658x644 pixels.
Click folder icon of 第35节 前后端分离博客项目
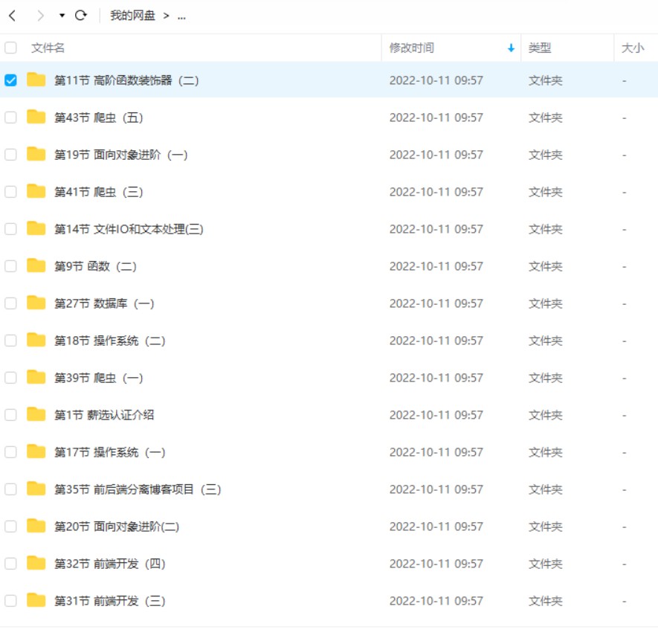36,489
